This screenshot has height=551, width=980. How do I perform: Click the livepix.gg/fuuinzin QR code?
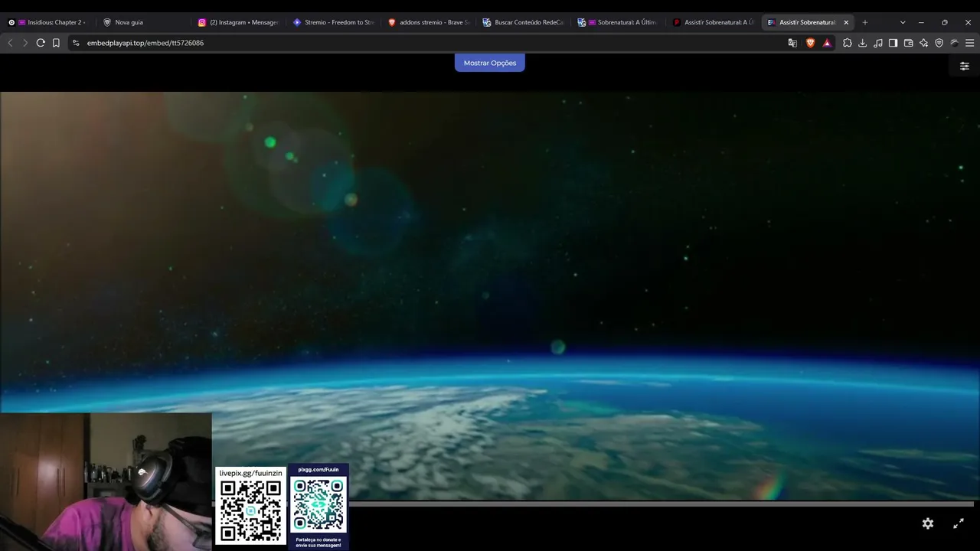(250, 505)
